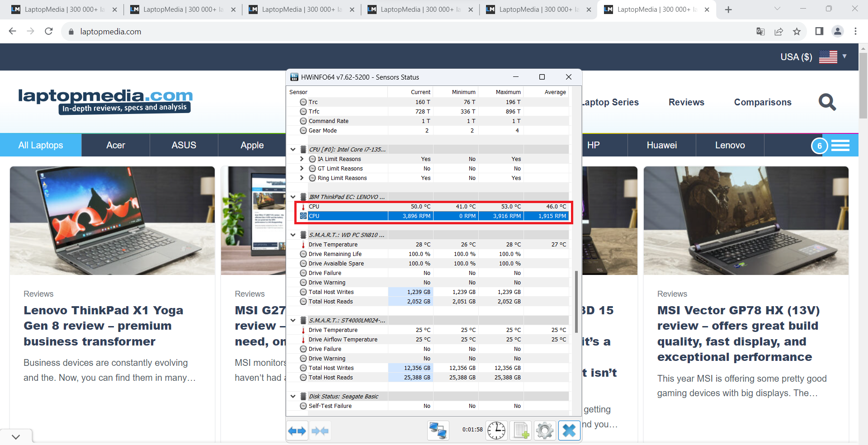Image resolution: width=868 pixels, height=445 pixels.
Task: Open the Comparisons navigation link
Action: (763, 102)
